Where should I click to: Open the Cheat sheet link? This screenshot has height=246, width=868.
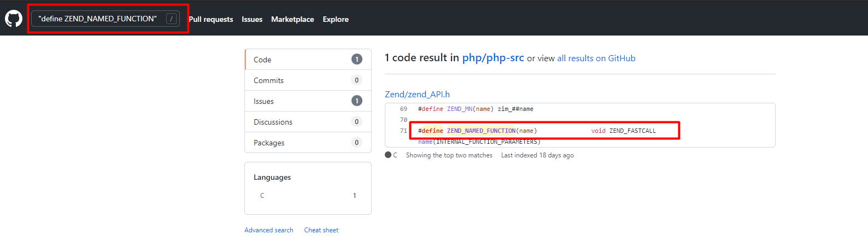pos(321,230)
